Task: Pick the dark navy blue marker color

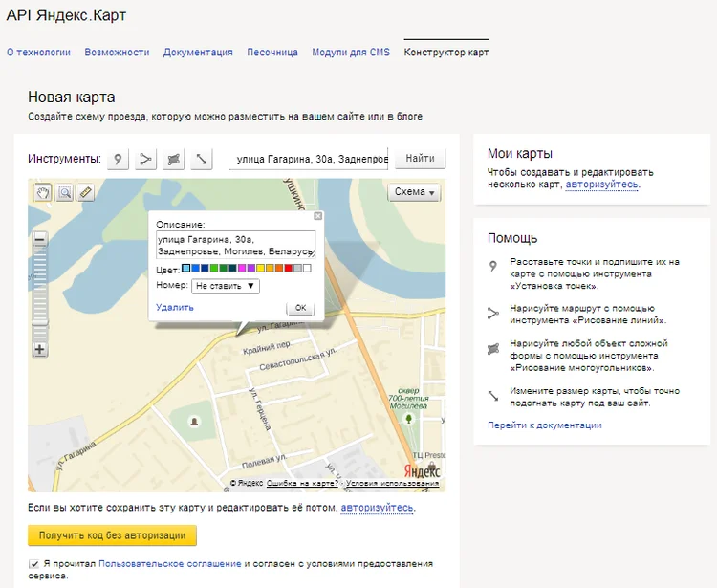Action: 205,268
